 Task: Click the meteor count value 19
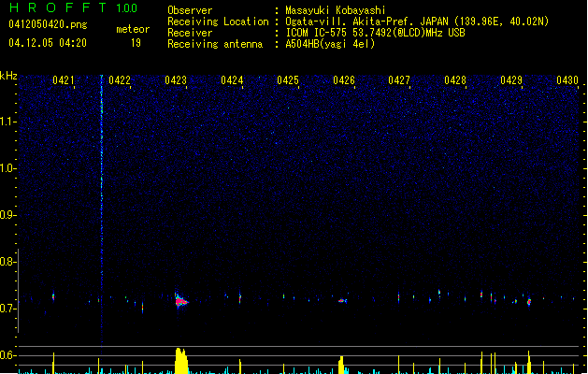pos(136,43)
